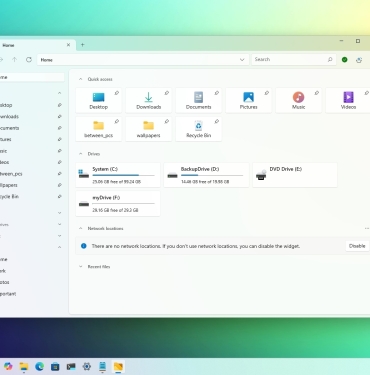This screenshot has height=375, width=370.
Task: Open the Documents card in Quick access
Action: 199,100
